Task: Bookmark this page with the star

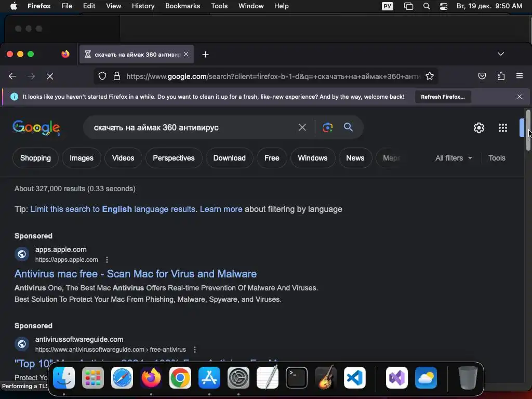Action: [x=430, y=76]
